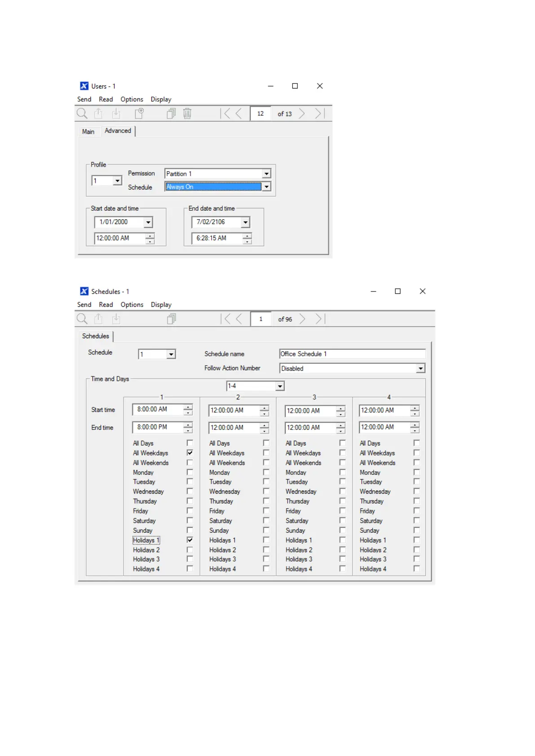Uncheck Holidays 1 in period 1
This screenshot has height=756, width=535.
190,540
